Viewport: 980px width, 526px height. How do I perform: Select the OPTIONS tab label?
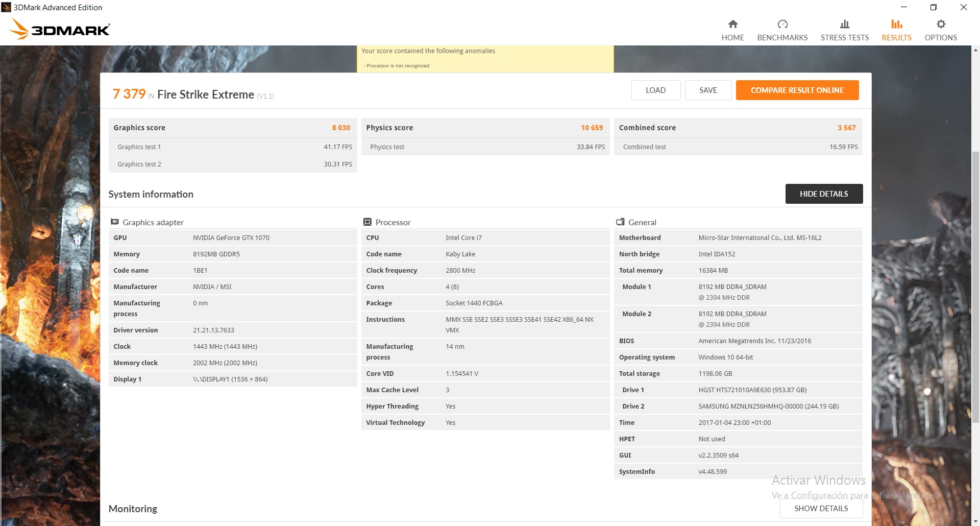coord(940,38)
